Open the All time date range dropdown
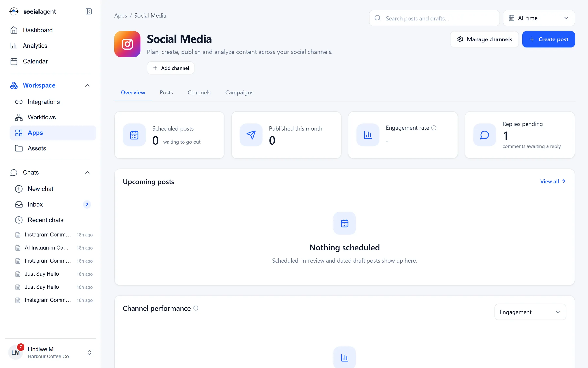The width and height of the screenshot is (588, 368). click(539, 18)
